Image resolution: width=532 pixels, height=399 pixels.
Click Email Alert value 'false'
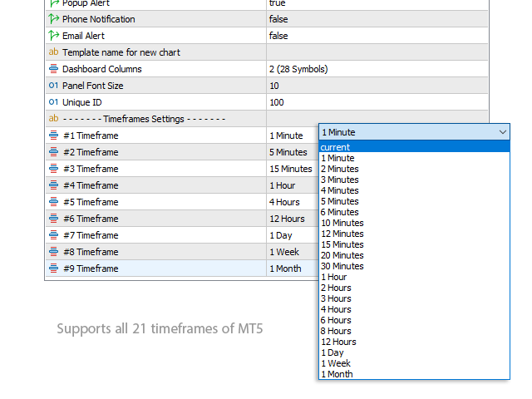coord(278,36)
